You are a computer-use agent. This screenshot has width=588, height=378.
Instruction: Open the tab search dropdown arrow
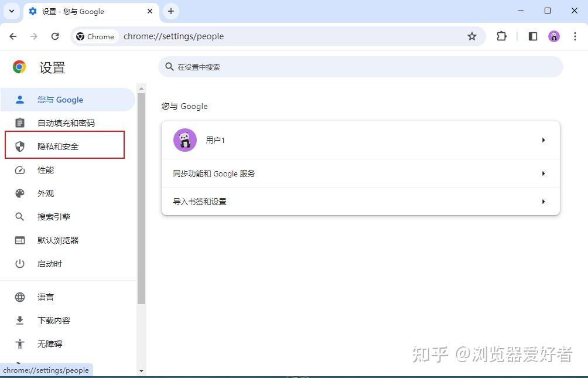coord(12,11)
